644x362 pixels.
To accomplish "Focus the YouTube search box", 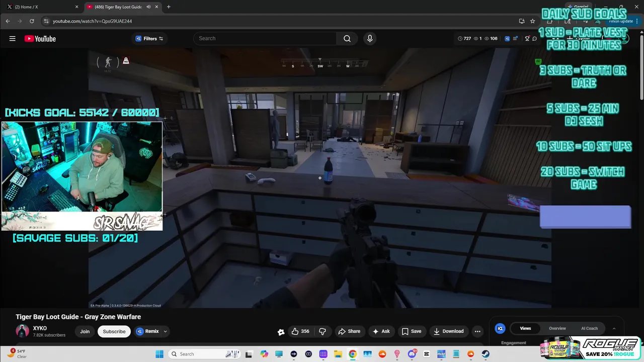I will tap(265, 39).
